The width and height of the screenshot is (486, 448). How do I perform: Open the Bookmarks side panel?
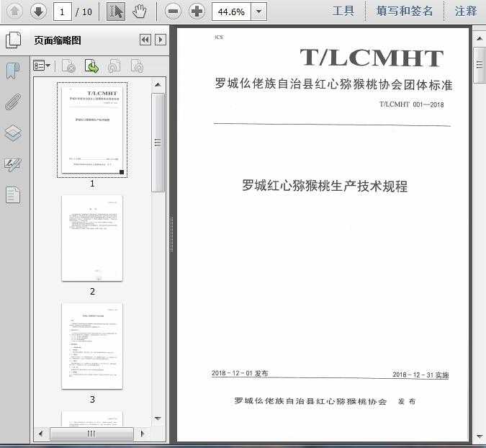tap(14, 71)
